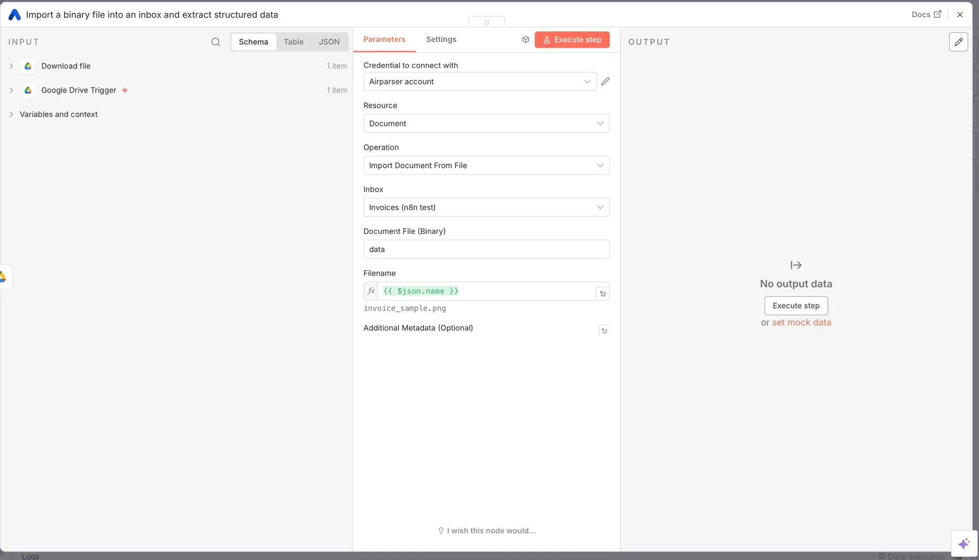Screen dimensions: 979x560
Task: Open the Resource dropdown
Action: coord(486,123)
